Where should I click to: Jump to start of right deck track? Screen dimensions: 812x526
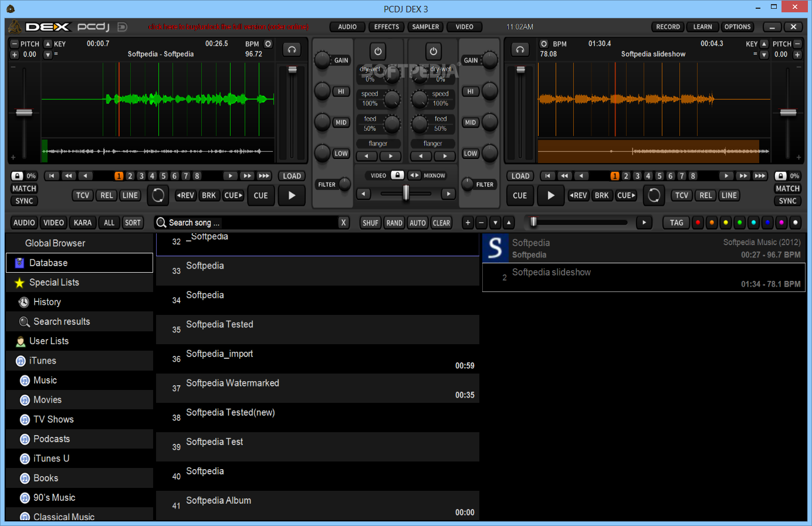(547, 176)
